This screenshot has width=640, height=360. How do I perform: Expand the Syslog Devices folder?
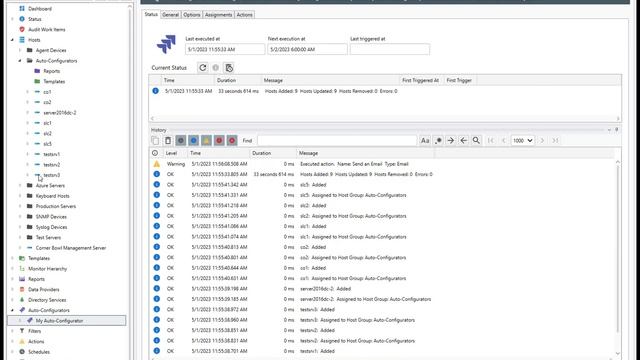coord(20,227)
